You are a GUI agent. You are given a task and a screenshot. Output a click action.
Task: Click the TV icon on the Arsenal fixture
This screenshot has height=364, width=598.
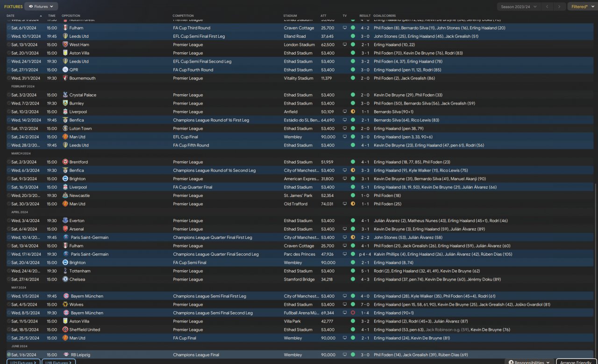[345, 229]
